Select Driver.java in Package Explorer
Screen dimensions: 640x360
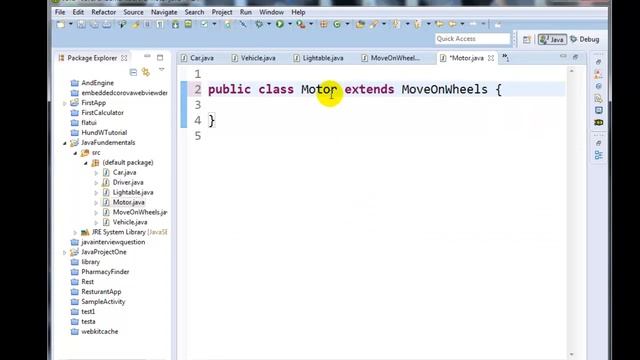click(128, 182)
